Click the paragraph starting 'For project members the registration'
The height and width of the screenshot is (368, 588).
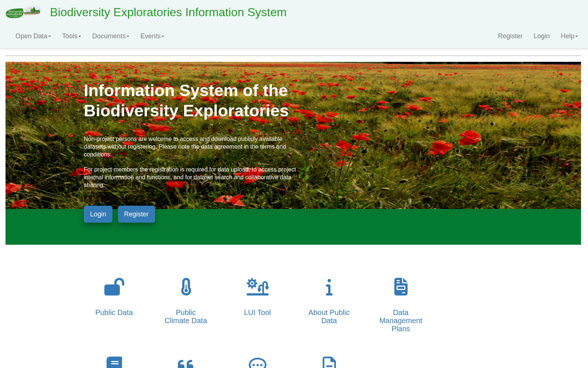tap(190, 177)
